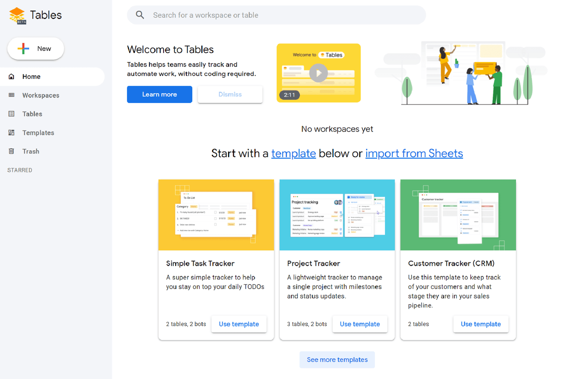588x379 pixels.
Task: Open Templates in the sidebar
Action: point(52,133)
